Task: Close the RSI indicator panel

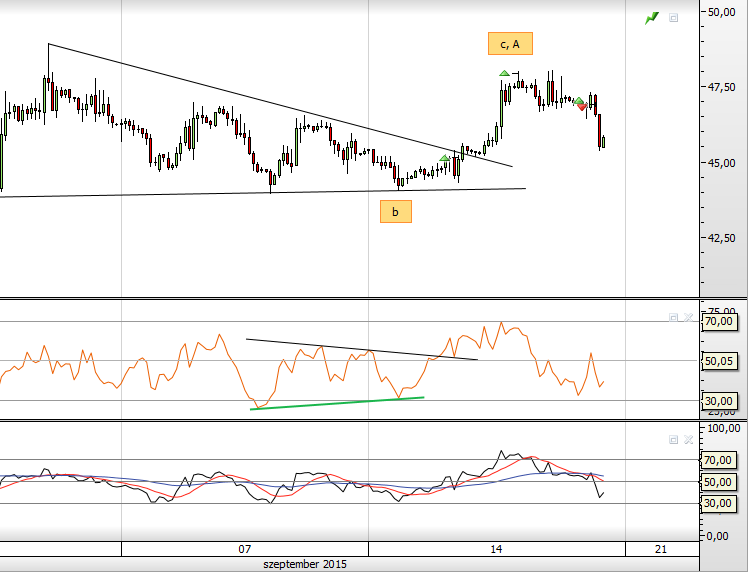Action: [x=688, y=317]
